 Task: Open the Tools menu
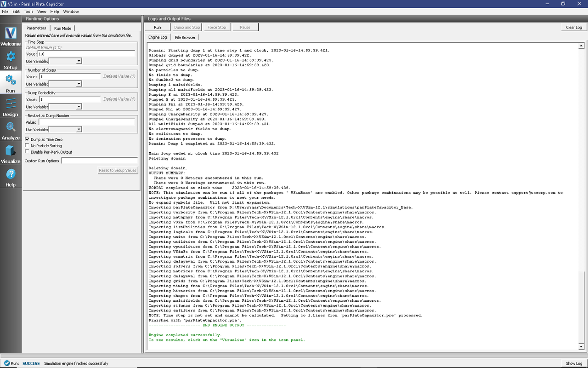tap(28, 11)
